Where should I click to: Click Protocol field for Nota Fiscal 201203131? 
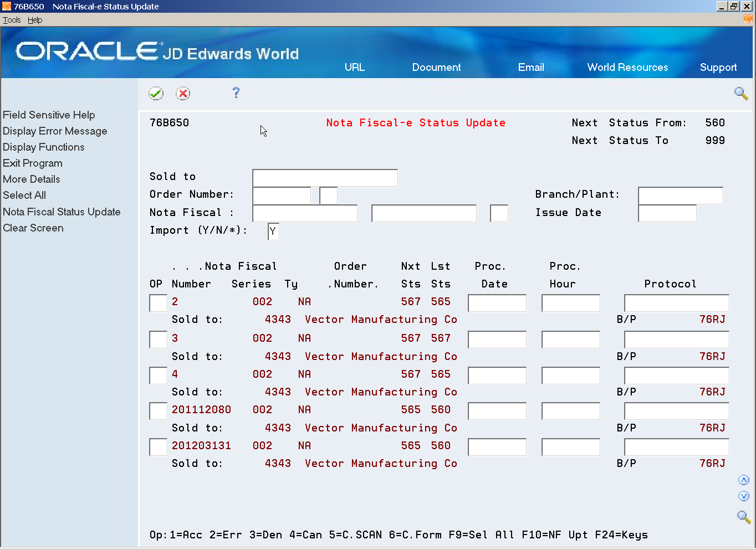click(x=677, y=447)
